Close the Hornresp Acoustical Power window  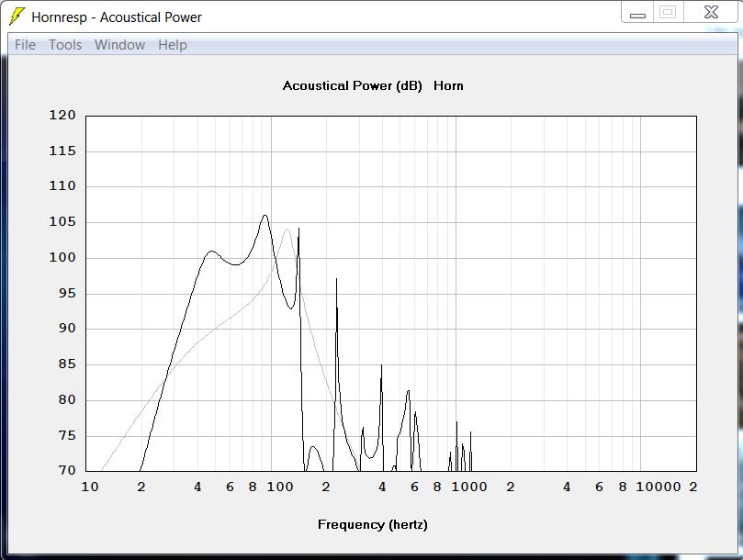[x=711, y=12]
